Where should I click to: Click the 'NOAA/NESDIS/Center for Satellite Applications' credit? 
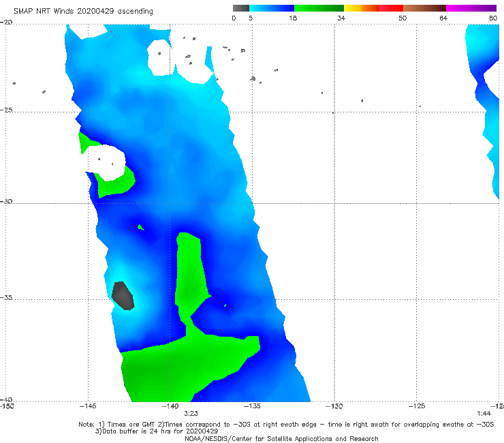(x=281, y=439)
